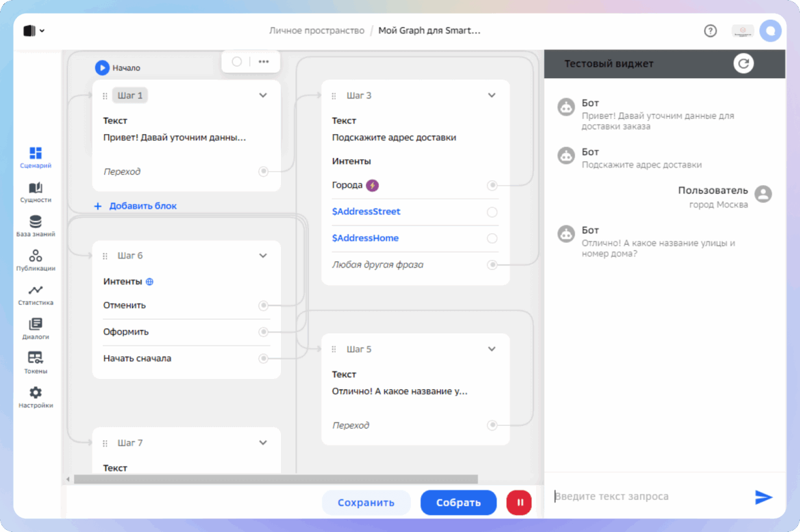Select the $AddressStreet connector circle
The height and width of the screenshot is (532, 800).
pos(492,212)
